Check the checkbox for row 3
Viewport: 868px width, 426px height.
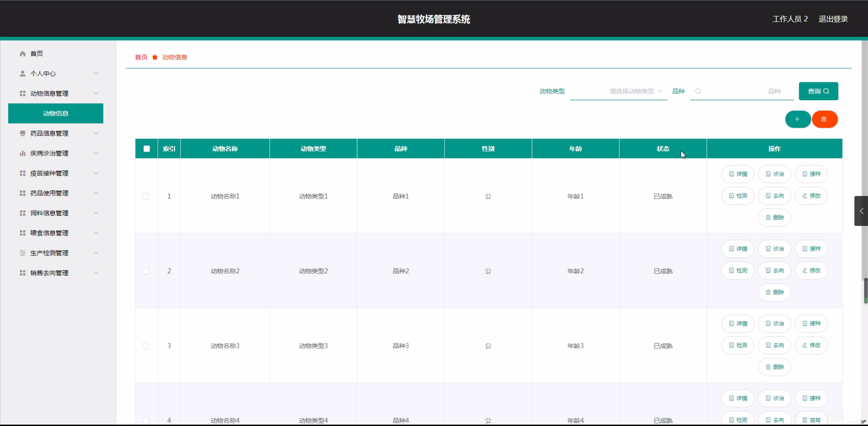(x=146, y=346)
